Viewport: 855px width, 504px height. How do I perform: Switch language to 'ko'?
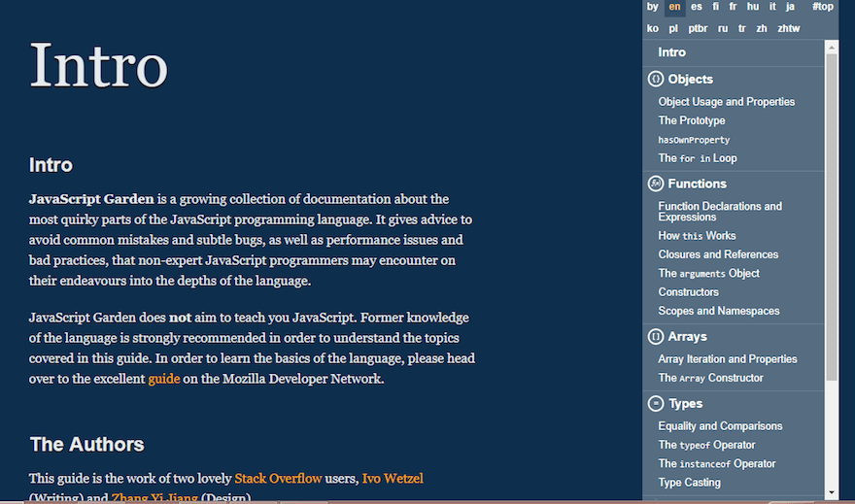(x=653, y=28)
